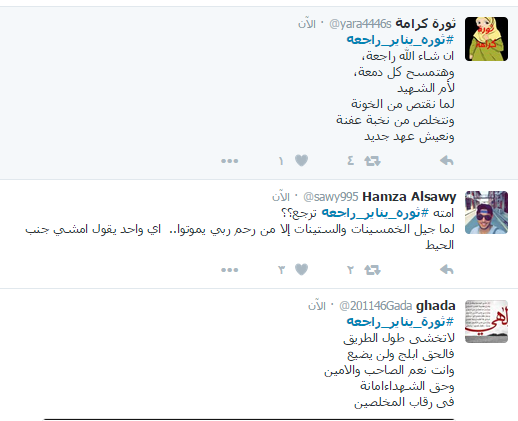This screenshot has height=421, width=518.
Task: Open the @sawy995 handle link
Action: (x=331, y=197)
